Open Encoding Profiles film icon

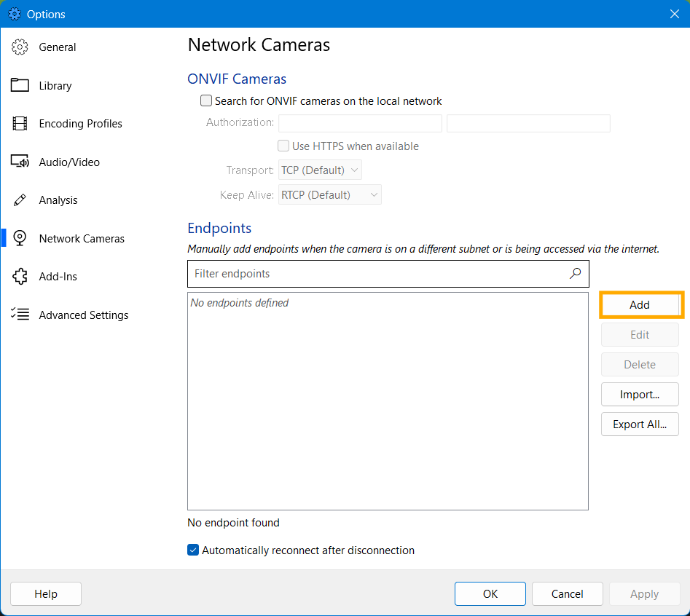pyautogui.click(x=20, y=124)
